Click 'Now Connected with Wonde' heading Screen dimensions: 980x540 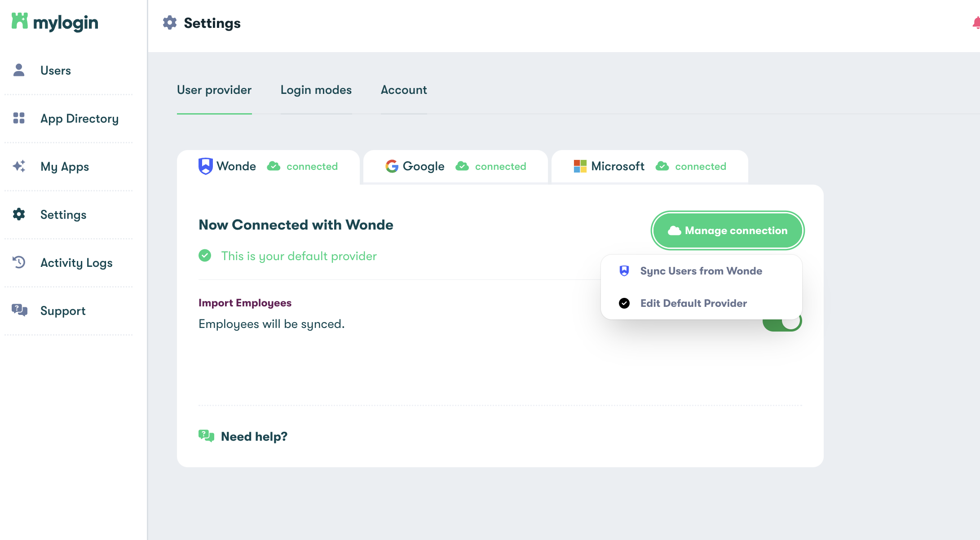pos(296,225)
